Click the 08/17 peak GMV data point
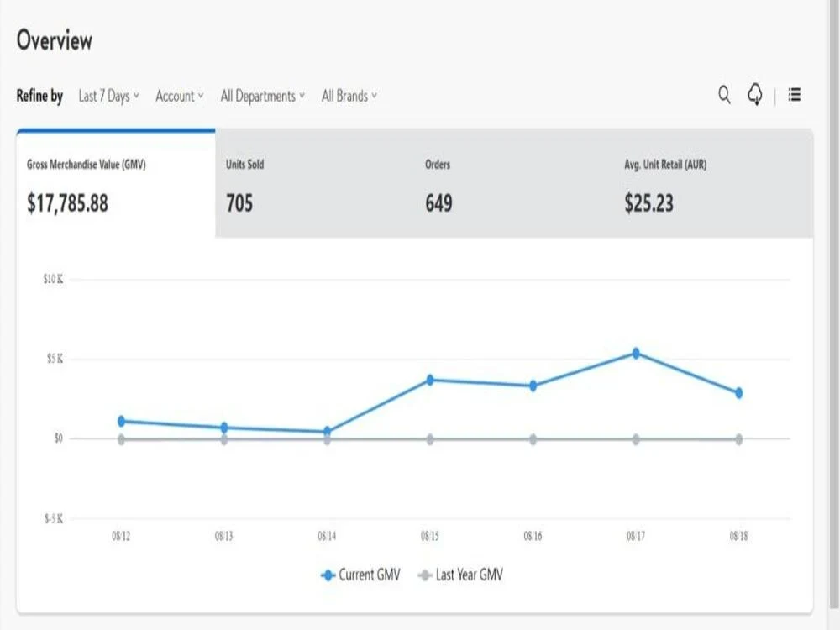This screenshot has height=630, width=840. coord(636,353)
